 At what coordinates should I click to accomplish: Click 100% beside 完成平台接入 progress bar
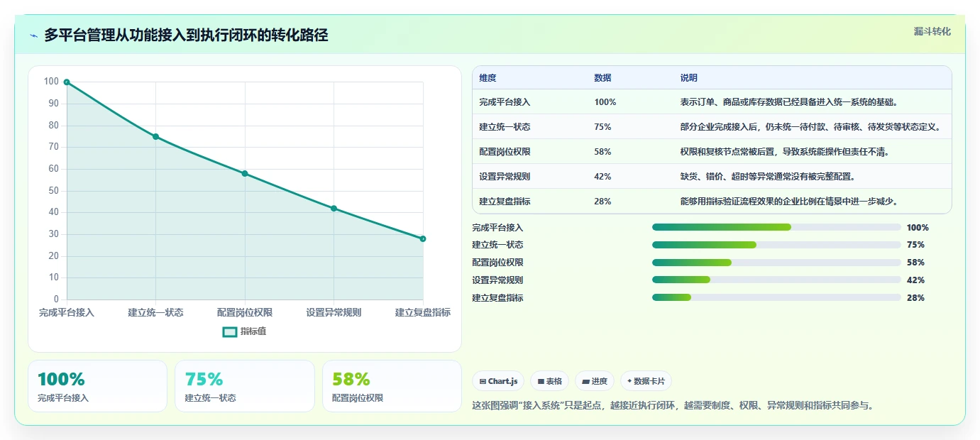coord(918,228)
